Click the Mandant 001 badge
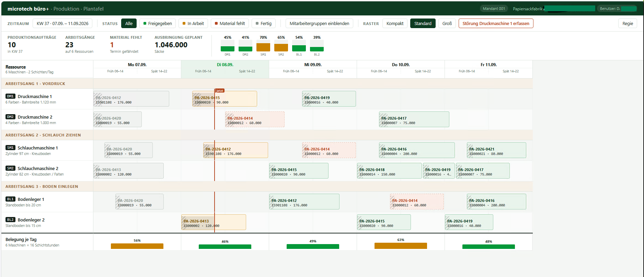This screenshot has height=277, width=644. pyautogui.click(x=494, y=9)
